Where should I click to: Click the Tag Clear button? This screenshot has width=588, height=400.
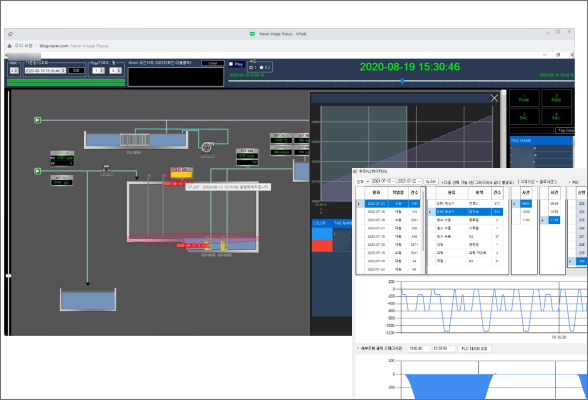(565, 130)
